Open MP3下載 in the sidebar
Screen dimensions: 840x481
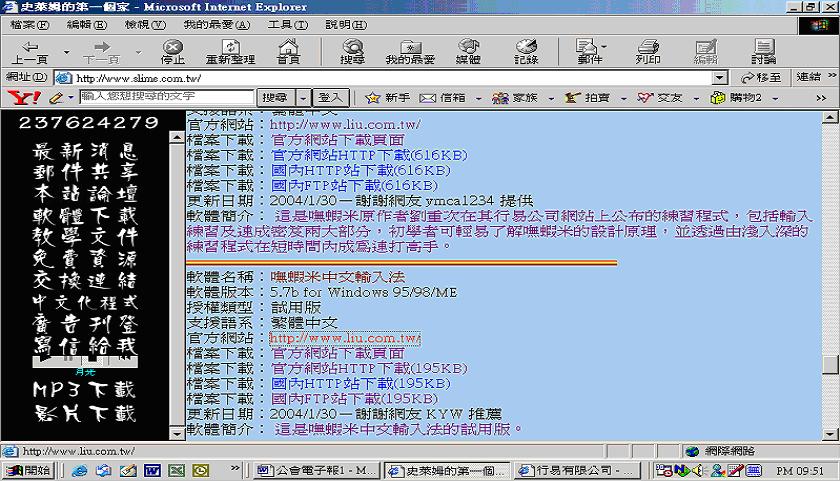[85, 389]
